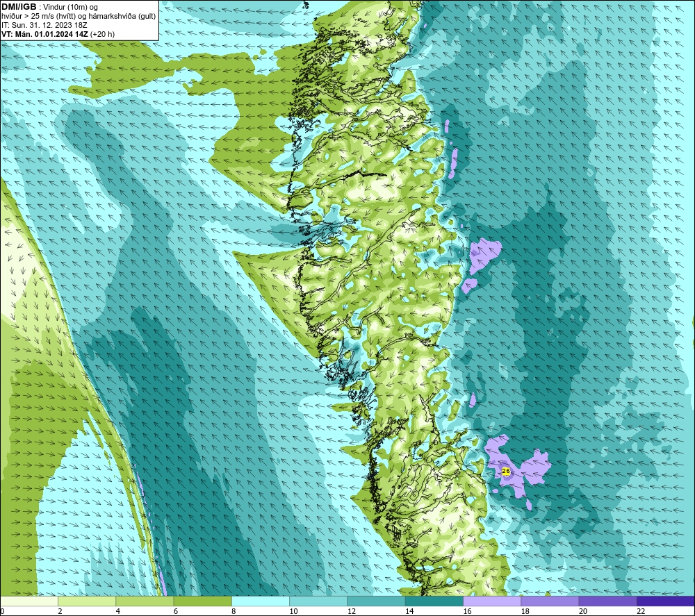
Task: Pick the legend swatch between 2 and 4
Action: point(87,601)
